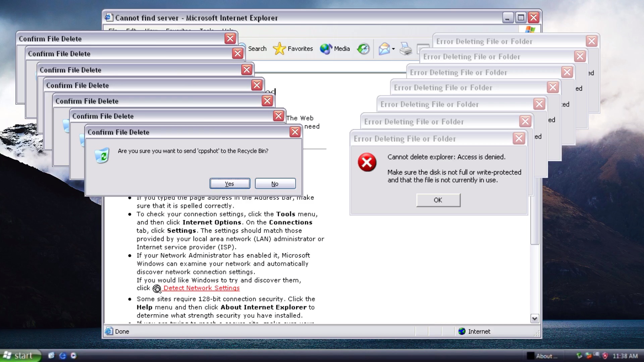Click bold 'About Internet Explorer' text
644x362 pixels.
coord(263,307)
